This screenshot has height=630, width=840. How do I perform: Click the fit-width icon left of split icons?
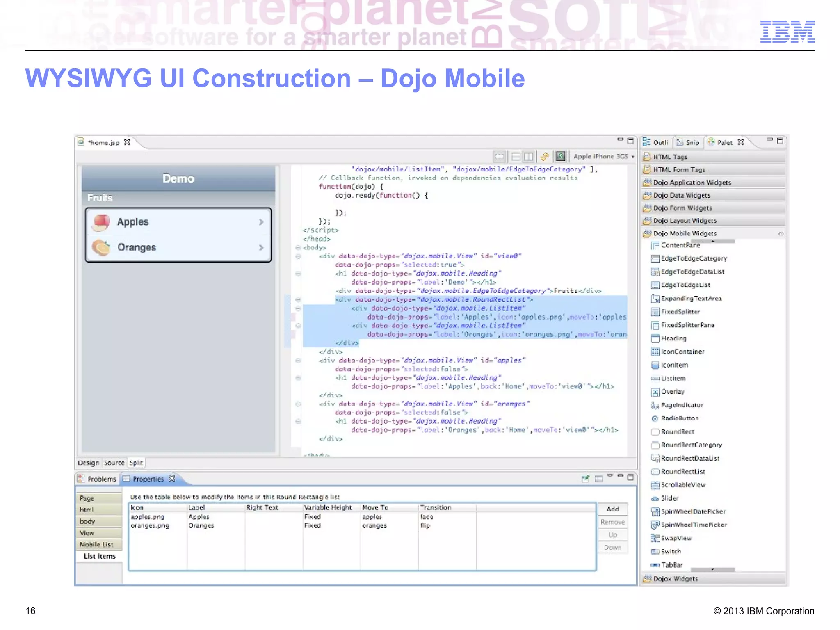pos(499,156)
